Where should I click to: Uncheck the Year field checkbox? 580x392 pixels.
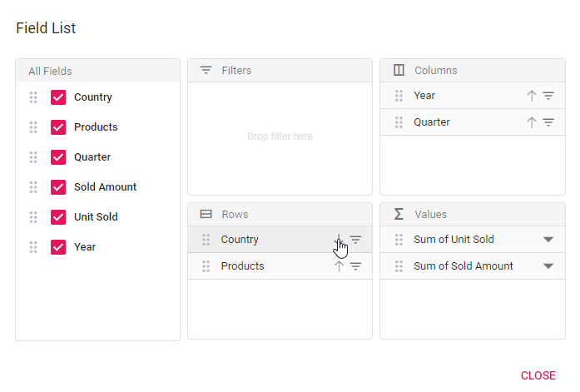(x=58, y=247)
